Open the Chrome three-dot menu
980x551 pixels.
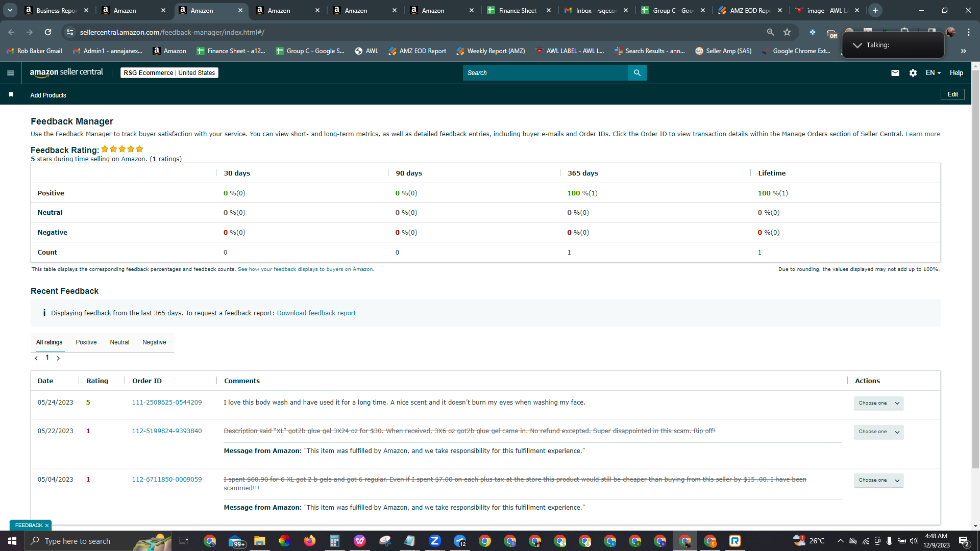coord(969,32)
